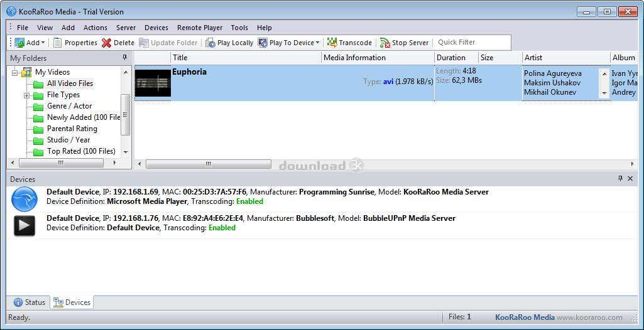The height and width of the screenshot is (330, 644).
Task: Select the Genre / Actor folder
Action: 69,106
